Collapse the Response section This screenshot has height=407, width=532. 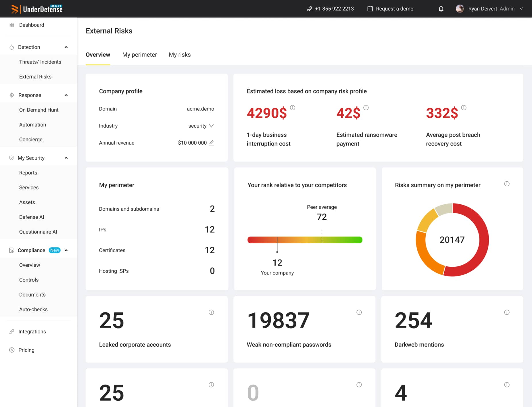(x=66, y=95)
